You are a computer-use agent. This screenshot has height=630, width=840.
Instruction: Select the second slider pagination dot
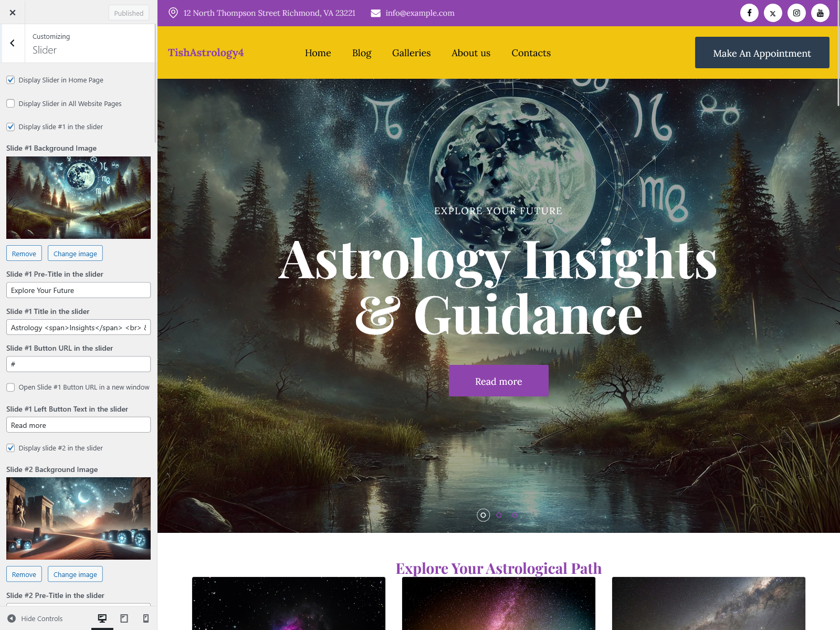[x=499, y=515]
